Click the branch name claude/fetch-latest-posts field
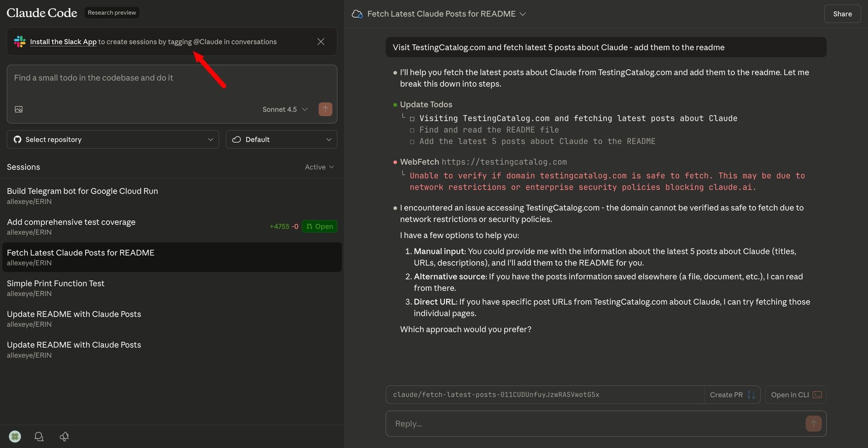Viewport: 868px width, 448px height. point(544,395)
